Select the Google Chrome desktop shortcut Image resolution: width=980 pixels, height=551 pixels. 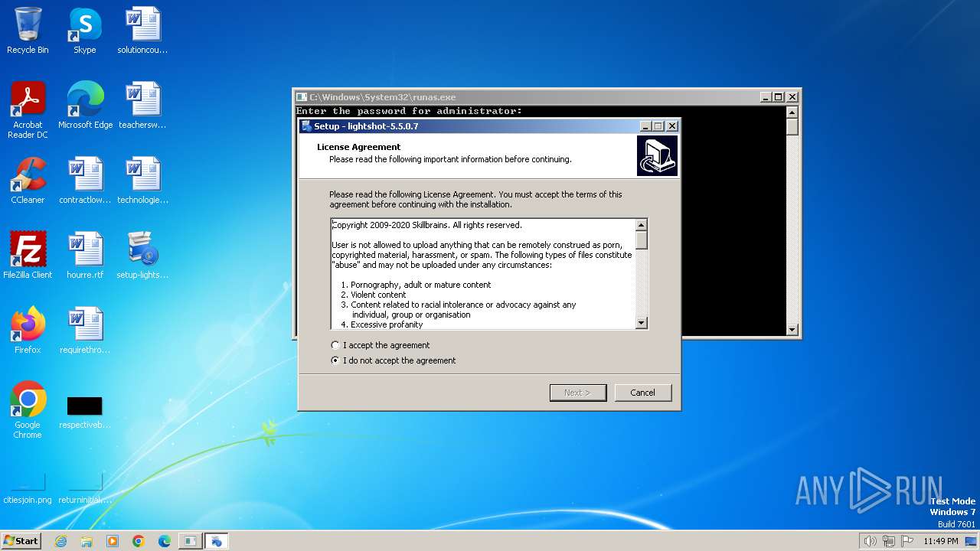28,410
